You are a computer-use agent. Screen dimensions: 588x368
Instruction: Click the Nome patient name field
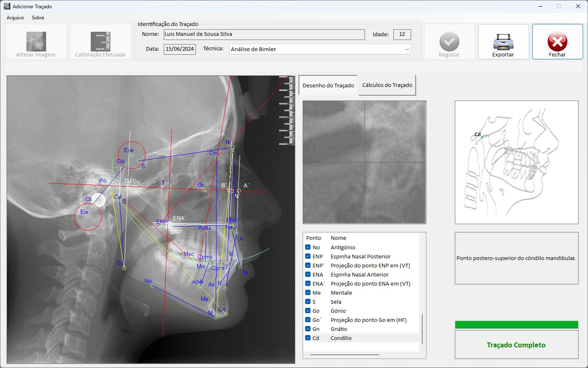(x=264, y=35)
